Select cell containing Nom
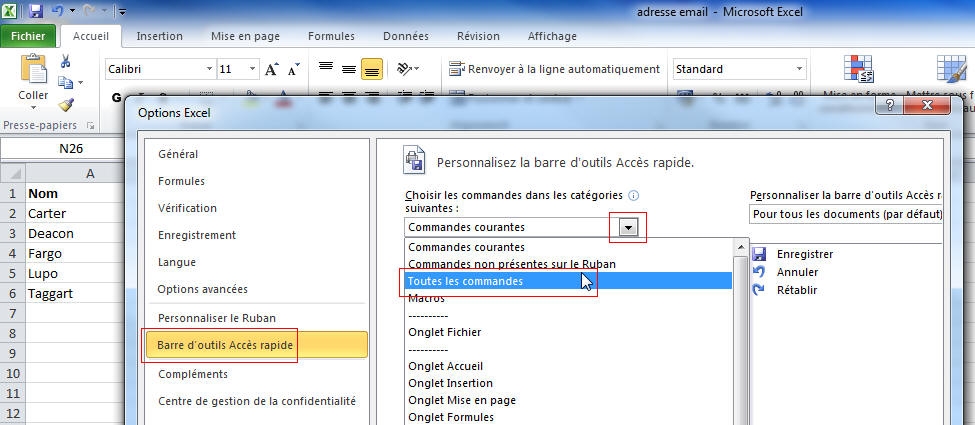 75,193
